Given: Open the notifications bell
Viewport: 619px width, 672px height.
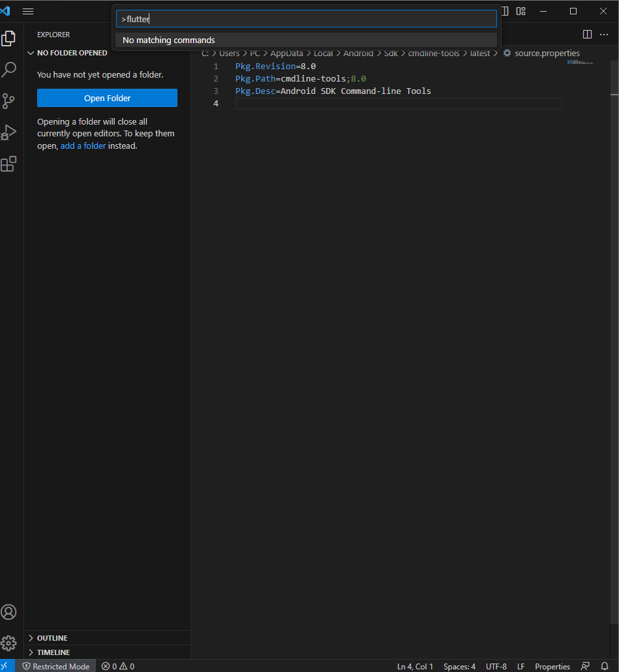Looking at the screenshot, I should (605, 666).
